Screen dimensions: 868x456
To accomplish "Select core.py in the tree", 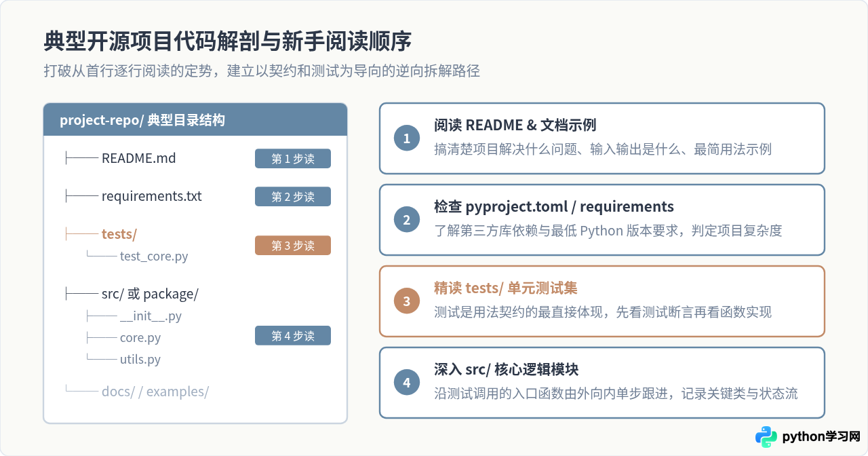I will pyautogui.click(x=140, y=338).
